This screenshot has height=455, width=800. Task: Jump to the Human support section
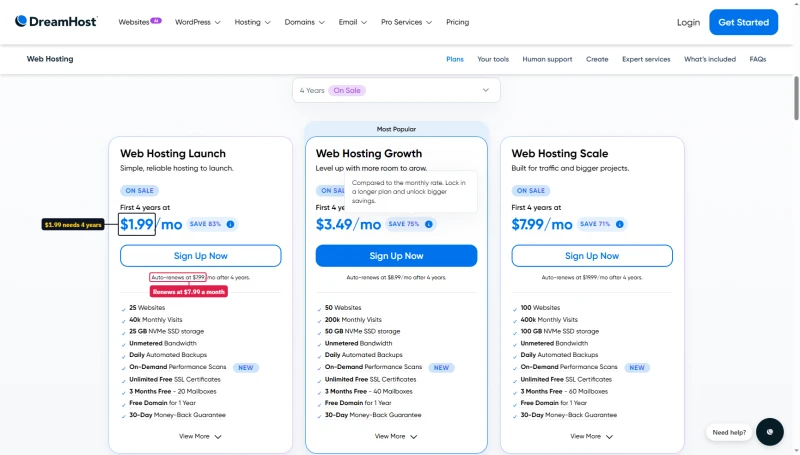coord(547,59)
